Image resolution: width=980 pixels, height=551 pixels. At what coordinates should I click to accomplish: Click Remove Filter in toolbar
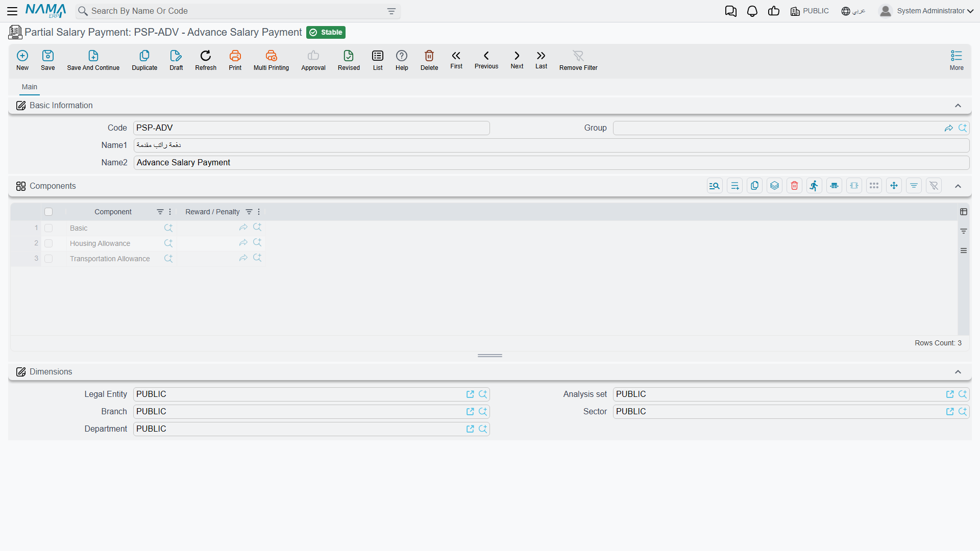[578, 60]
